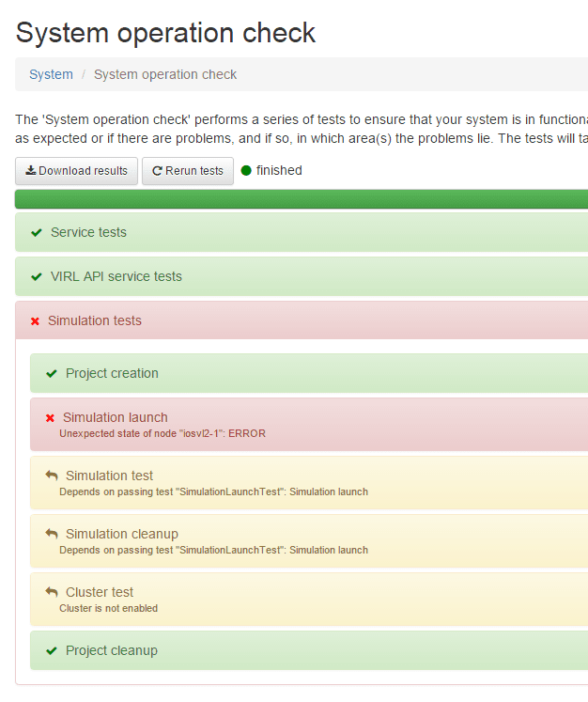Image resolution: width=588 pixels, height=702 pixels.
Task: Click the refresh icon in Rerun tests
Action: click(157, 171)
